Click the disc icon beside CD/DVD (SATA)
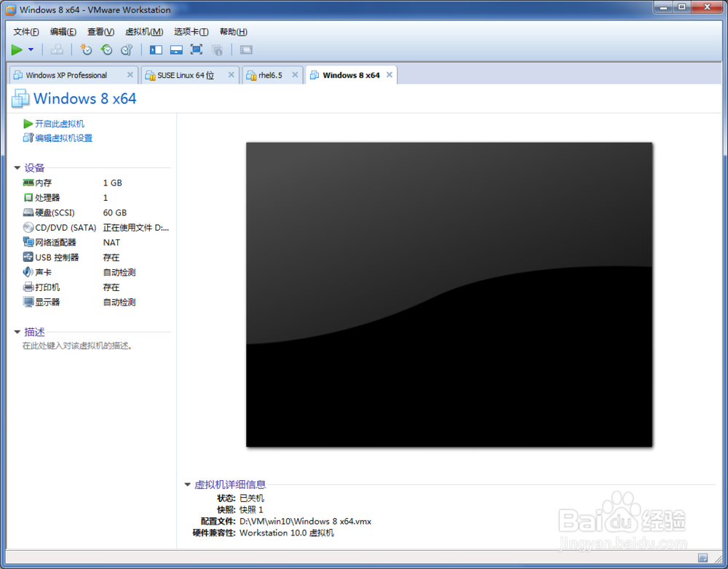The width and height of the screenshot is (728, 569). point(28,228)
